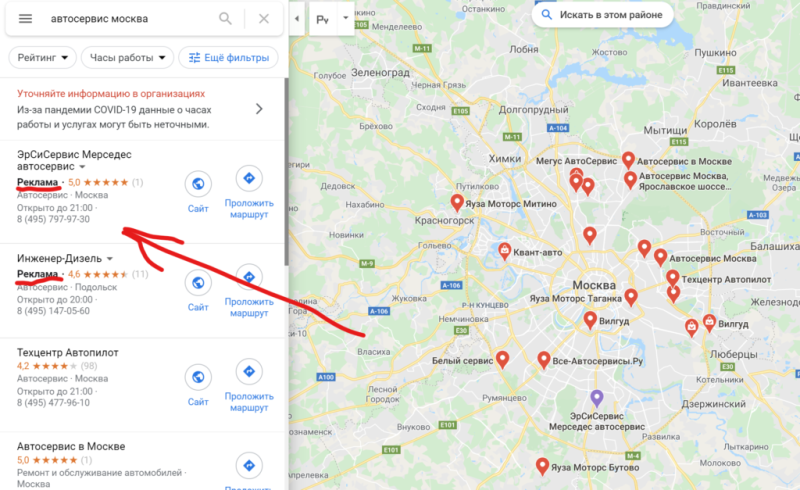
Task: Open the language input dropdown arrow
Action: pyautogui.click(x=345, y=18)
